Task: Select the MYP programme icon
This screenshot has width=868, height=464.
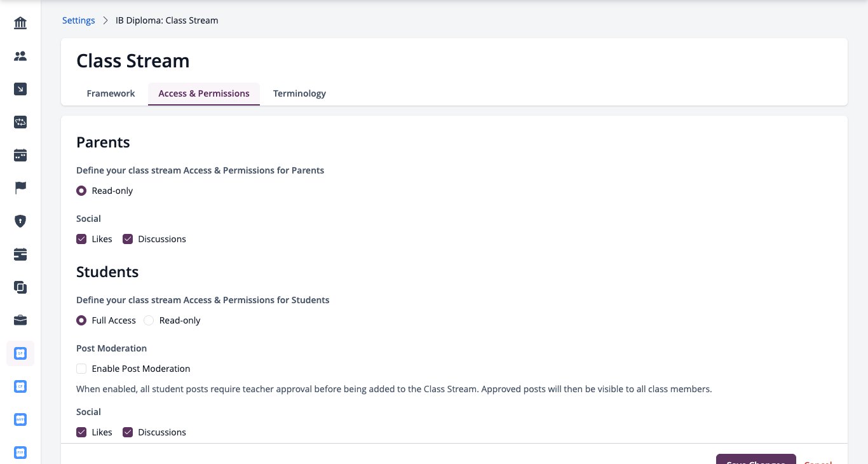Action: point(20,420)
